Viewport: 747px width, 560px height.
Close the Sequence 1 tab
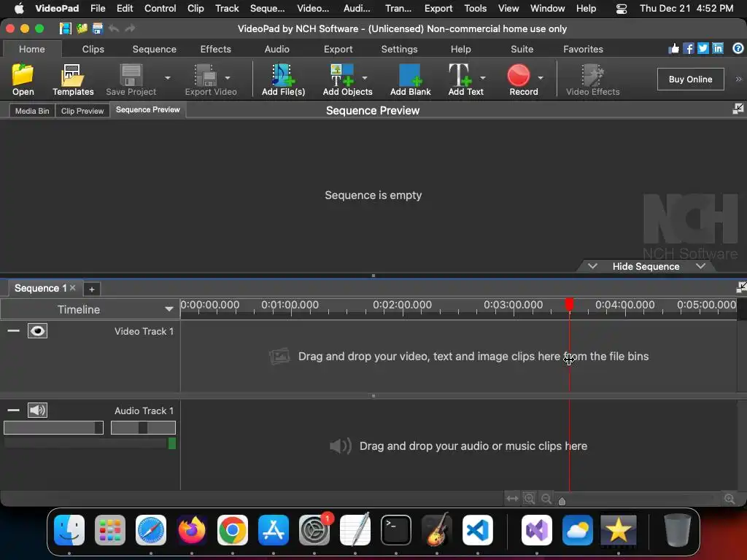(72, 287)
